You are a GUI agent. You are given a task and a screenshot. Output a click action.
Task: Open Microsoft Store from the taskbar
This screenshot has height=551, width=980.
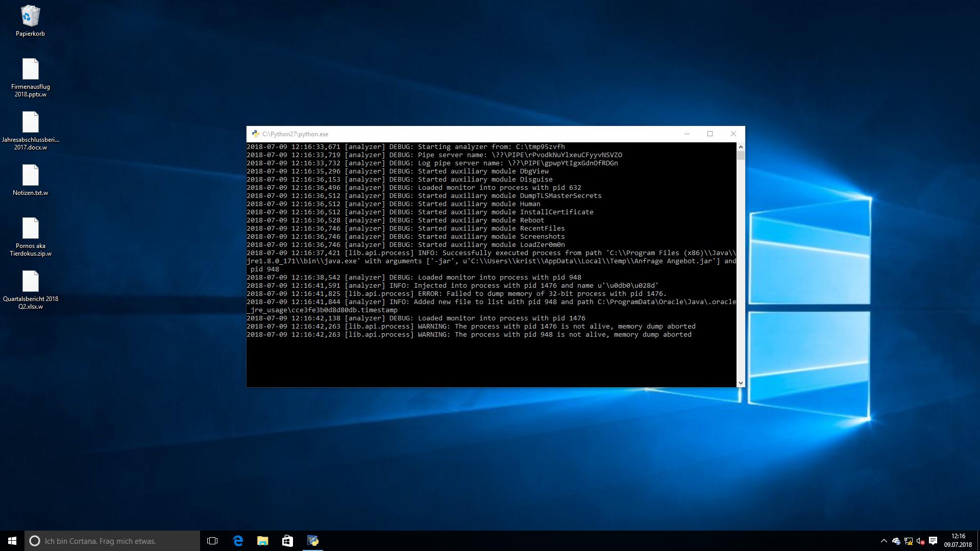coord(287,541)
